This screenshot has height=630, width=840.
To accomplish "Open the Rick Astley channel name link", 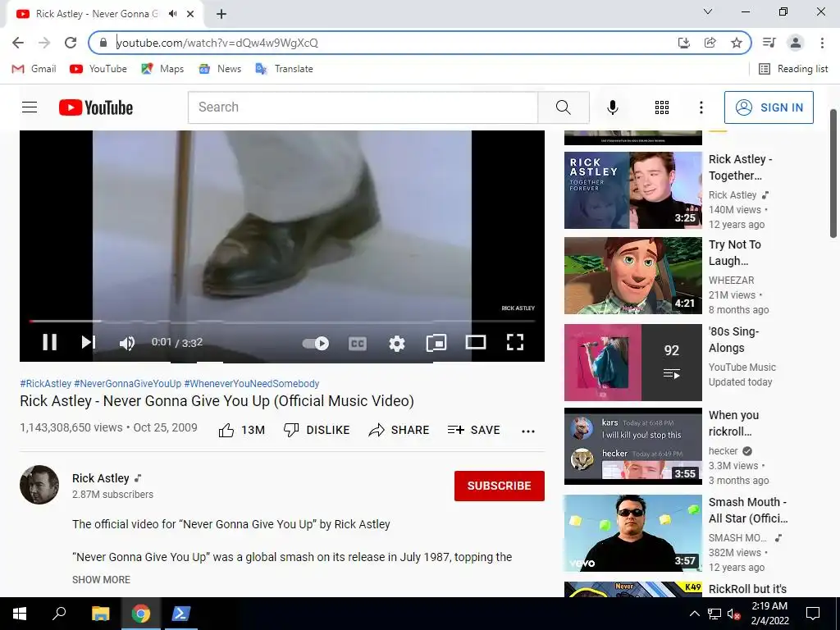I will click(101, 478).
